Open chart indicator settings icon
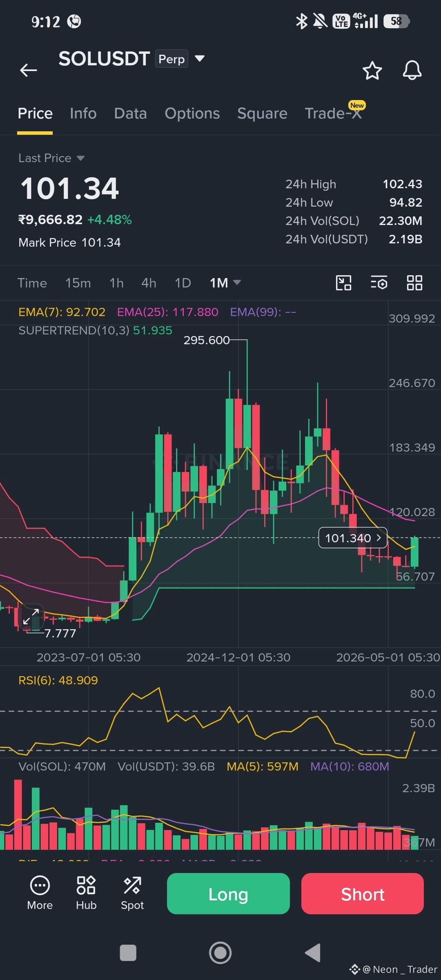This screenshot has width=441, height=980. click(x=379, y=283)
